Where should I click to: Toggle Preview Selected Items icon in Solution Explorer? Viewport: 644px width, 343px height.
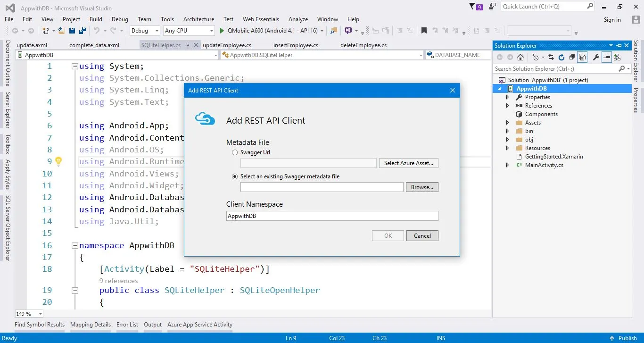[607, 57]
